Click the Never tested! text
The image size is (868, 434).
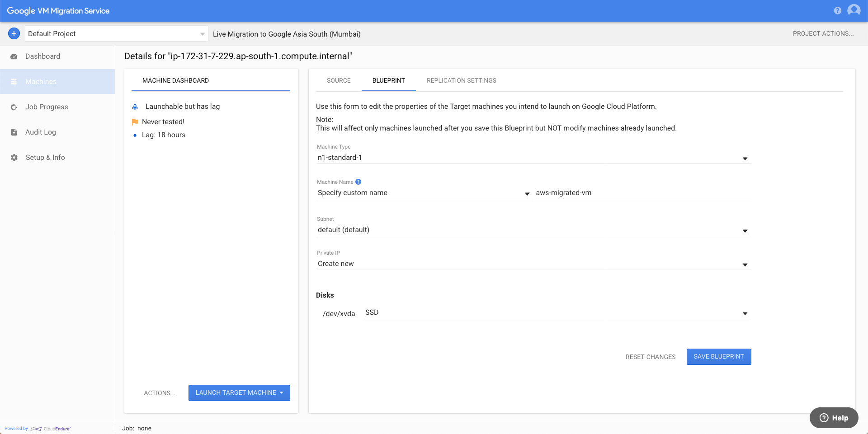[163, 122]
